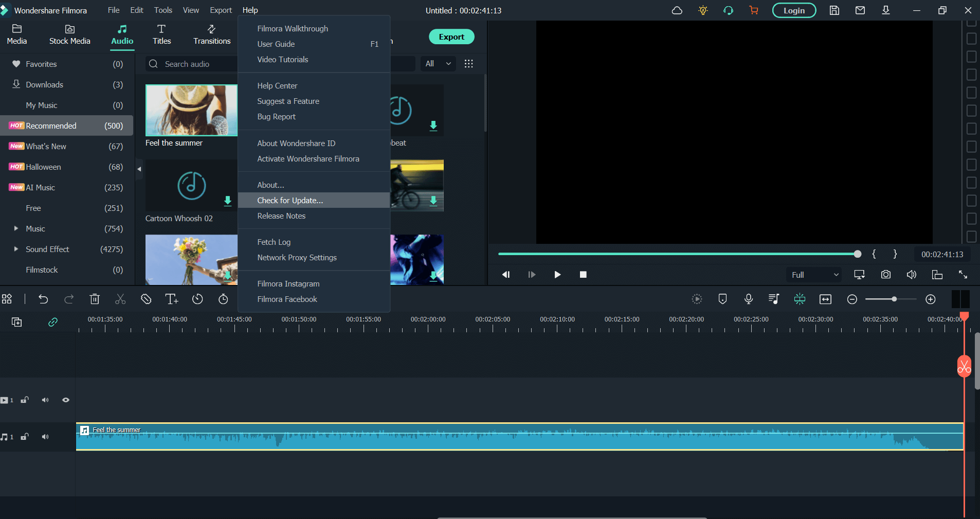
Task: Mute video track 1 audio
Action: (x=45, y=400)
